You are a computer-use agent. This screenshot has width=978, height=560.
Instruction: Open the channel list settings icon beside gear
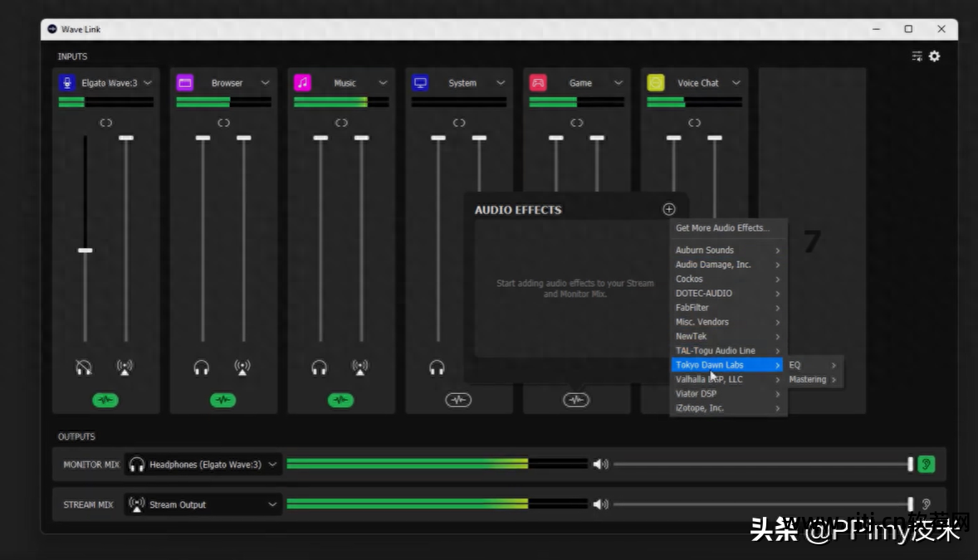pyautogui.click(x=917, y=56)
